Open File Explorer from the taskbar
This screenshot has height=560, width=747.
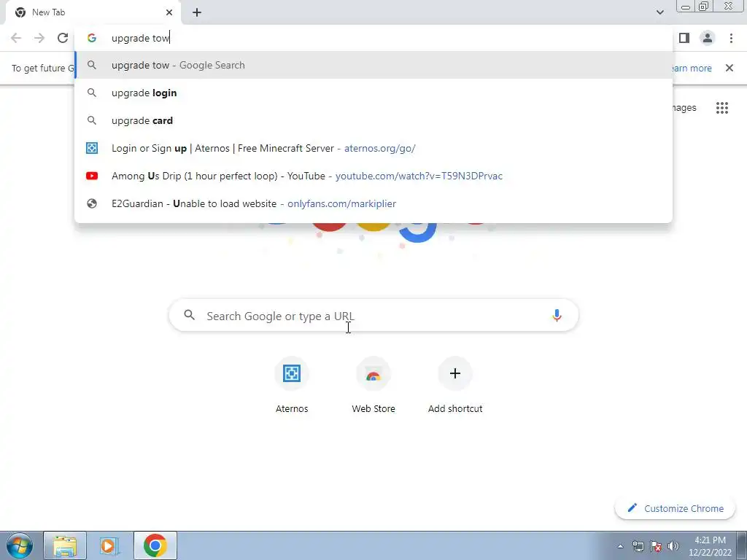coord(65,545)
